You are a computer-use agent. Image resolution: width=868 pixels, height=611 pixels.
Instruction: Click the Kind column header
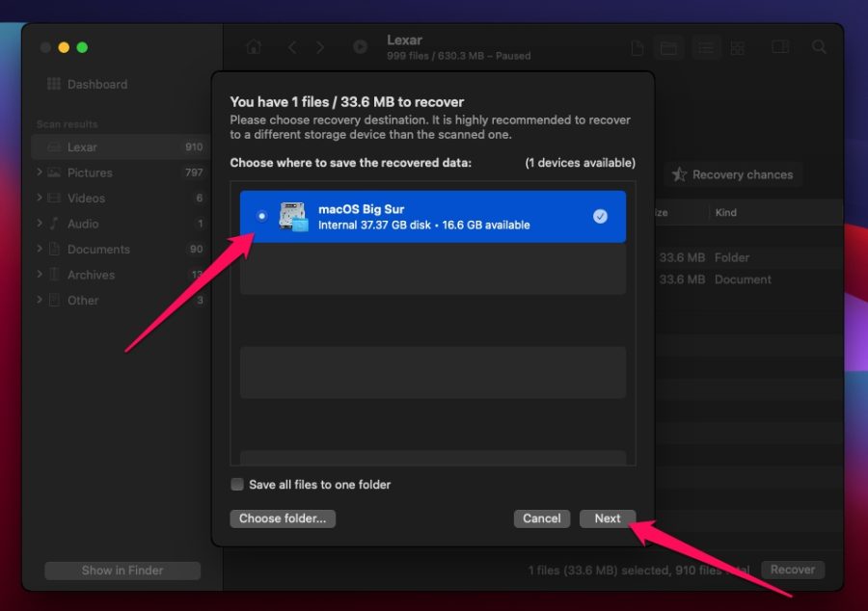point(725,212)
